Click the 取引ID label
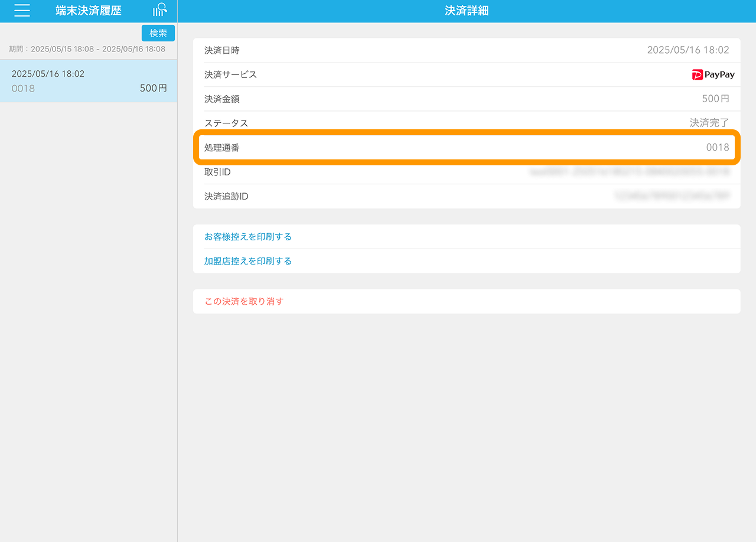756x542 pixels. pos(217,172)
